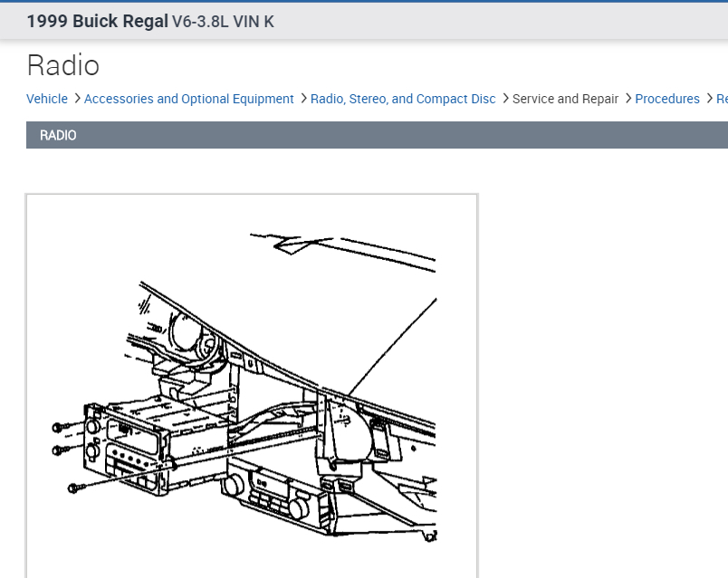This screenshot has width=728, height=578.
Task: Open the radio removal diagram image
Action: 252,386
